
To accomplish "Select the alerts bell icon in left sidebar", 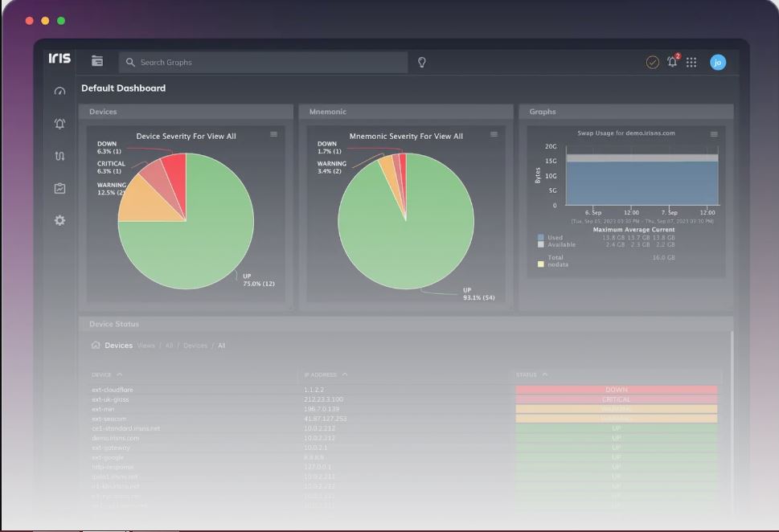I will pos(59,123).
